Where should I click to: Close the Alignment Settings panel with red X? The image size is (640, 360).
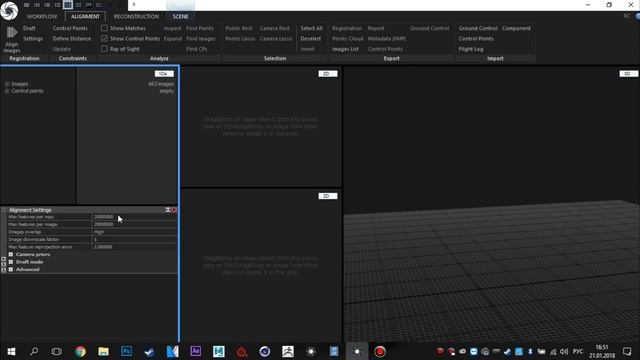pyautogui.click(x=174, y=210)
